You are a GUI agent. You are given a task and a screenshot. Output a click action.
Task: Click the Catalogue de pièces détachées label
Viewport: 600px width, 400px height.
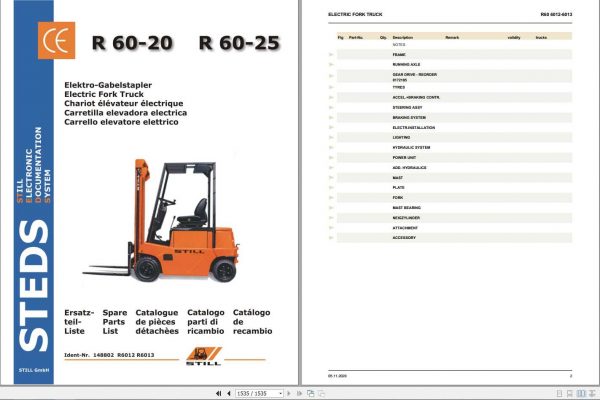[157, 322]
